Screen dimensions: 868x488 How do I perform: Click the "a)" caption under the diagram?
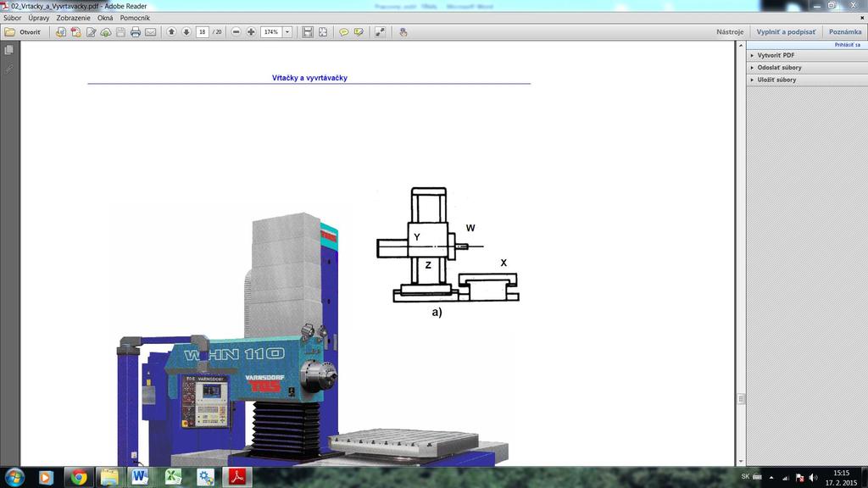pos(437,312)
